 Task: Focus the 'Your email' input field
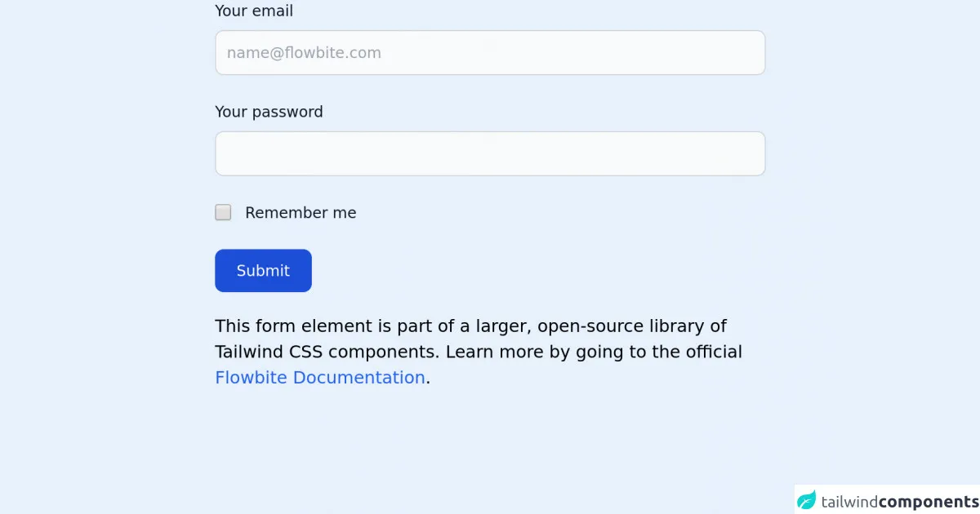pyautogui.click(x=490, y=53)
